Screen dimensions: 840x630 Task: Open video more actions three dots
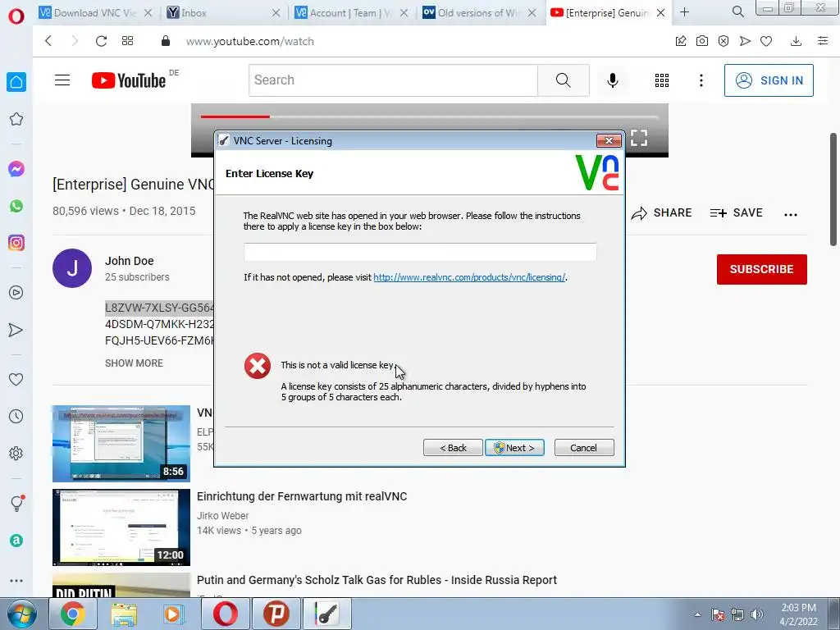click(x=791, y=214)
